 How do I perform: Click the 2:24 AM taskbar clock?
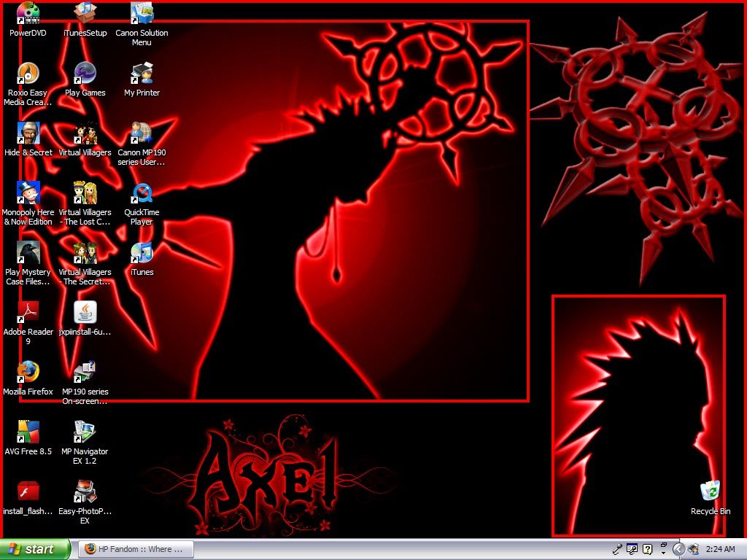pyautogui.click(x=720, y=549)
